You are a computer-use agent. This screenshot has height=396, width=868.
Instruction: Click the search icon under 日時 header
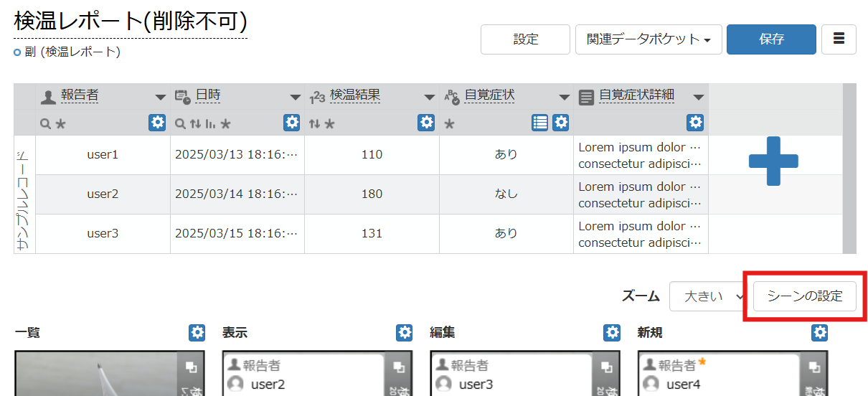pyautogui.click(x=180, y=123)
